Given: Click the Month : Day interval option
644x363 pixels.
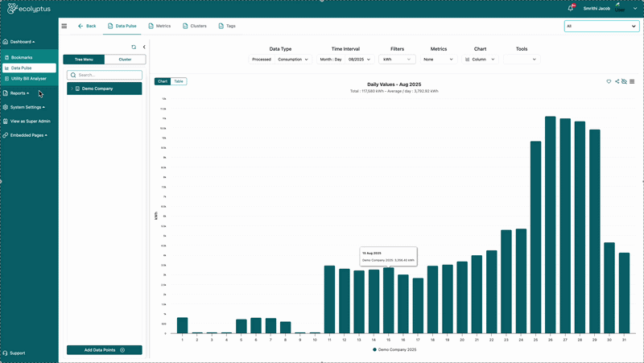Looking at the screenshot, I should tap(331, 60).
